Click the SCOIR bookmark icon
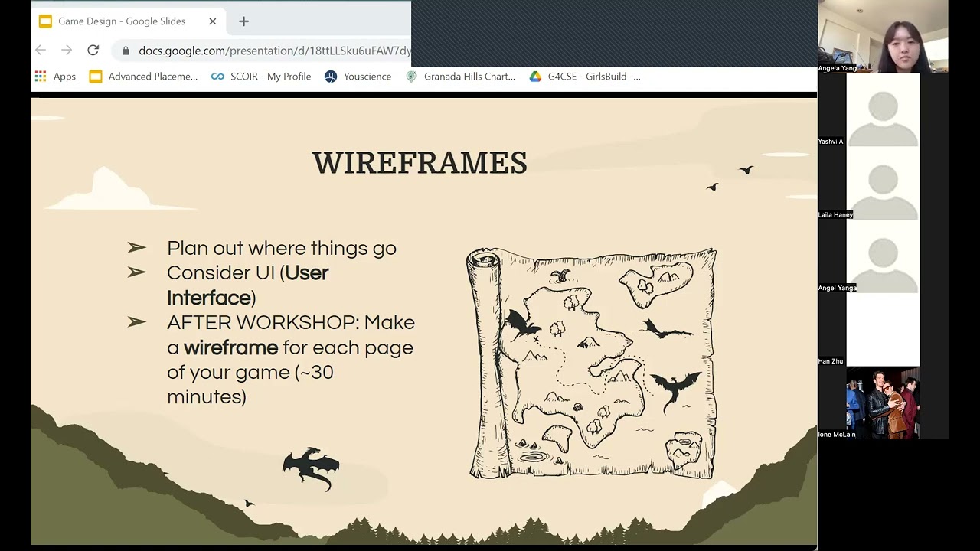 point(217,77)
